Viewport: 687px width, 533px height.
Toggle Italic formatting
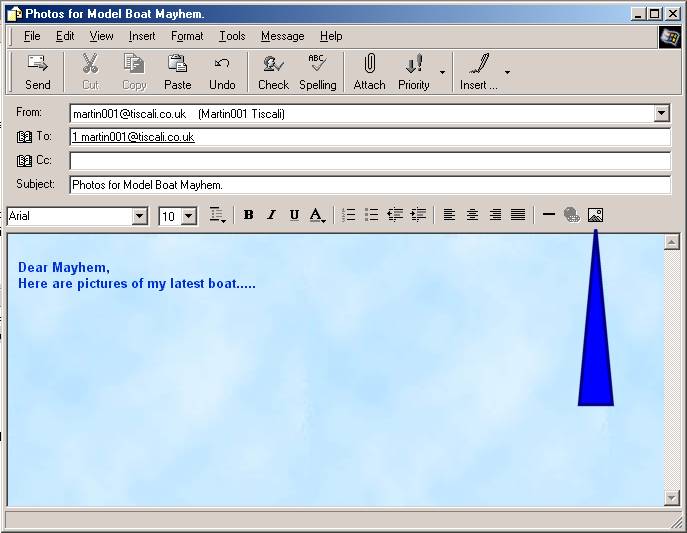tap(271, 215)
